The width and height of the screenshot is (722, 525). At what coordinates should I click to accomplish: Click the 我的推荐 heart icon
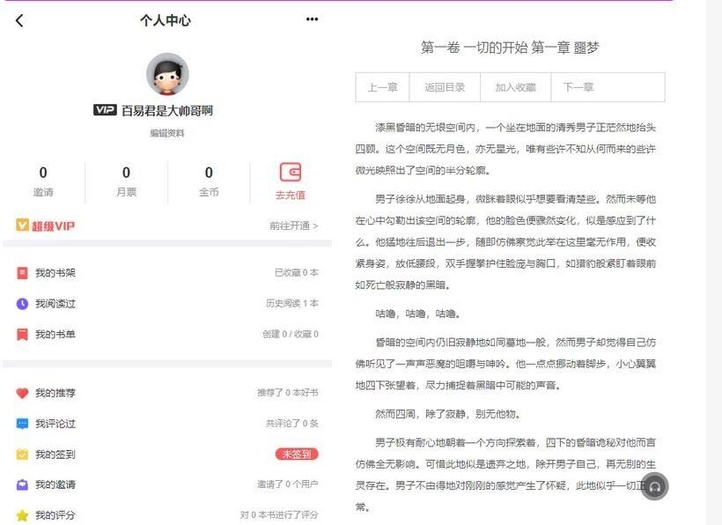pos(22,393)
